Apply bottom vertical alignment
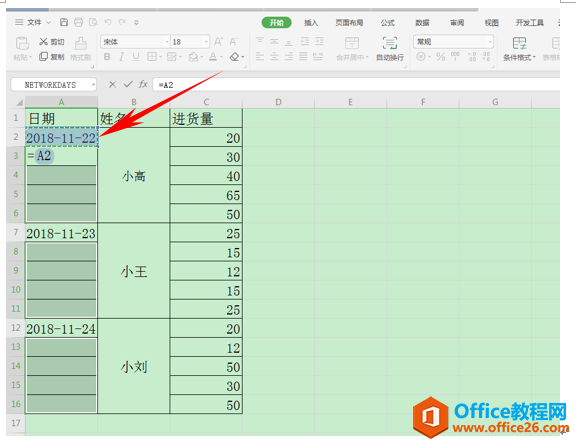The height and width of the screenshot is (445, 576). tap(289, 42)
